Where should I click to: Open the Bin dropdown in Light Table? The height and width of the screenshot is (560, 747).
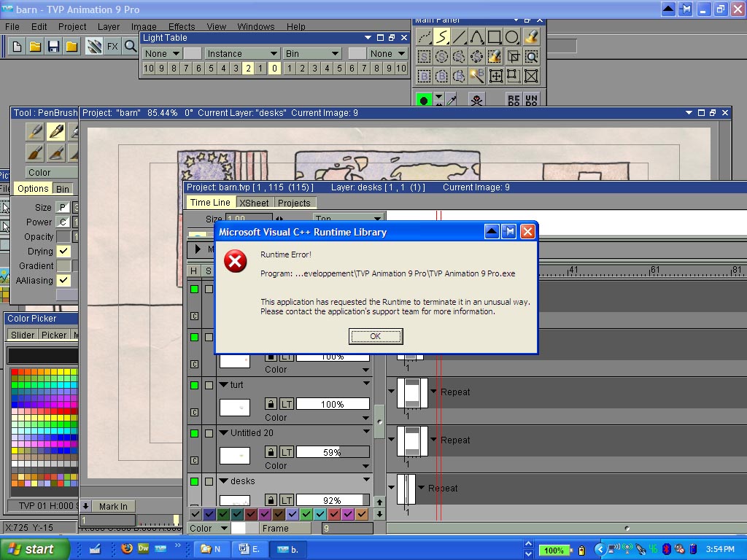click(x=312, y=53)
